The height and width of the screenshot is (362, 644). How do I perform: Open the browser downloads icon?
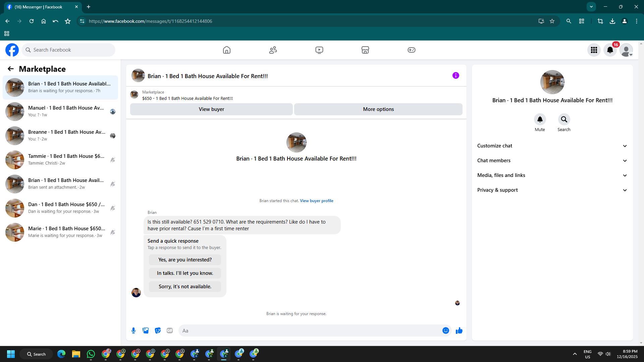pos(612,21)
